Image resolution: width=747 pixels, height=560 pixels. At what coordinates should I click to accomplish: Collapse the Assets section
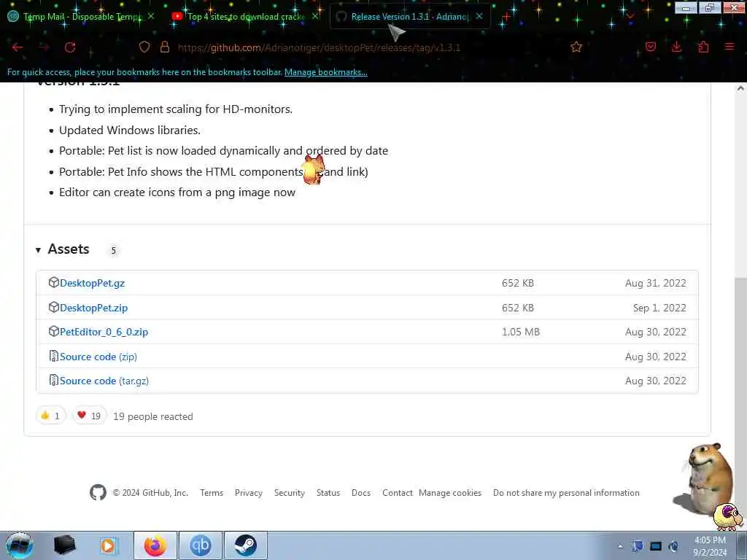click(38, 250)
